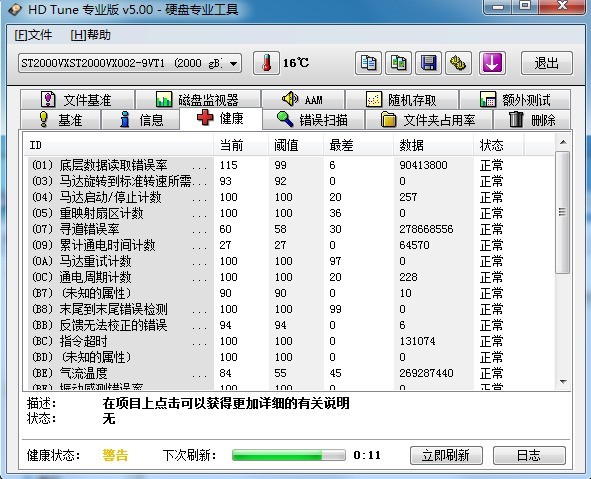Click the data value 64570

(414, 245)
